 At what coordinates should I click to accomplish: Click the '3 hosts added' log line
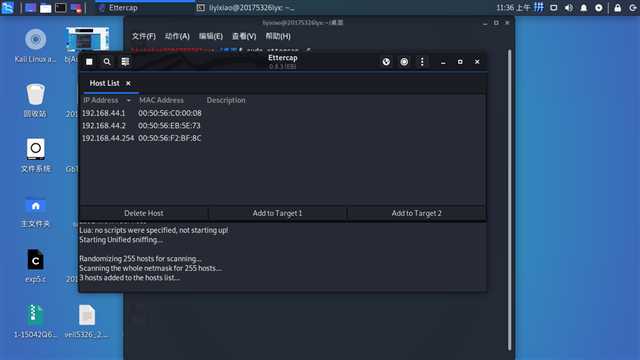(129, 278)
